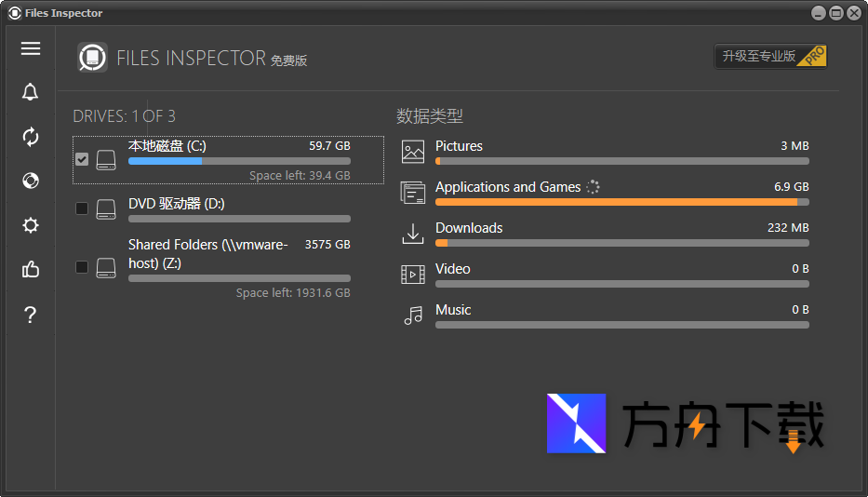Click the Music usage bar
This screenshot has height=497, width=868.
tap(622, 325)
